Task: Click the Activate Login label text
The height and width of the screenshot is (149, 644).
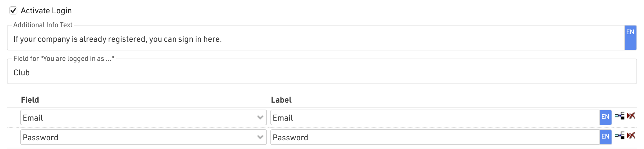Action: 46,11
